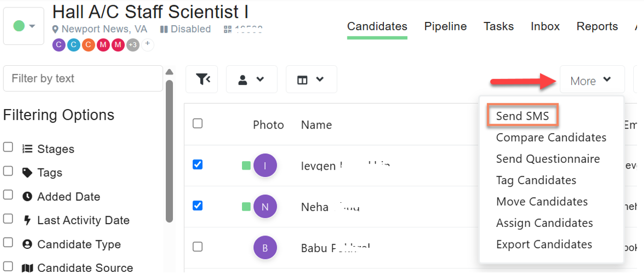Open Babu's avatar photo
The height and width of the screenshot is (274, 644).
(265, 247)
